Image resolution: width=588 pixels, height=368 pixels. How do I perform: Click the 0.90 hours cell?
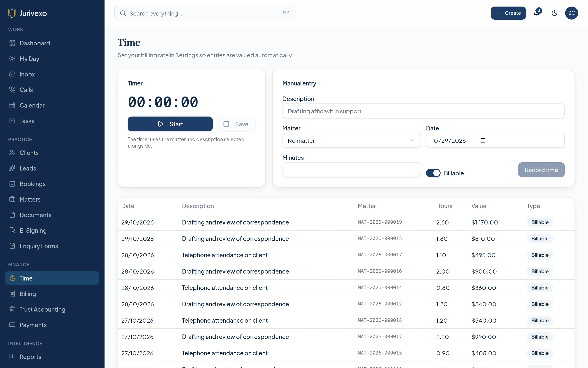443,353
